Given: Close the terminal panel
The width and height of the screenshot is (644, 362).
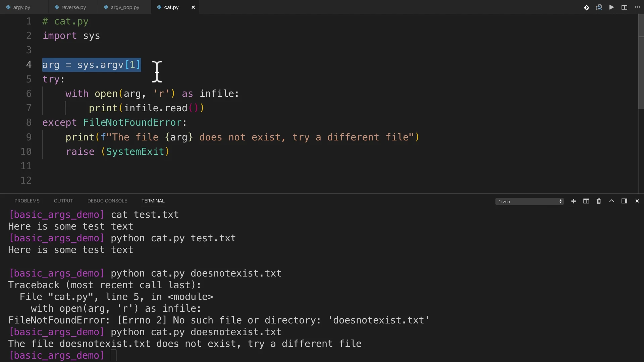Looking at the screenshot, I should (637, 201).
